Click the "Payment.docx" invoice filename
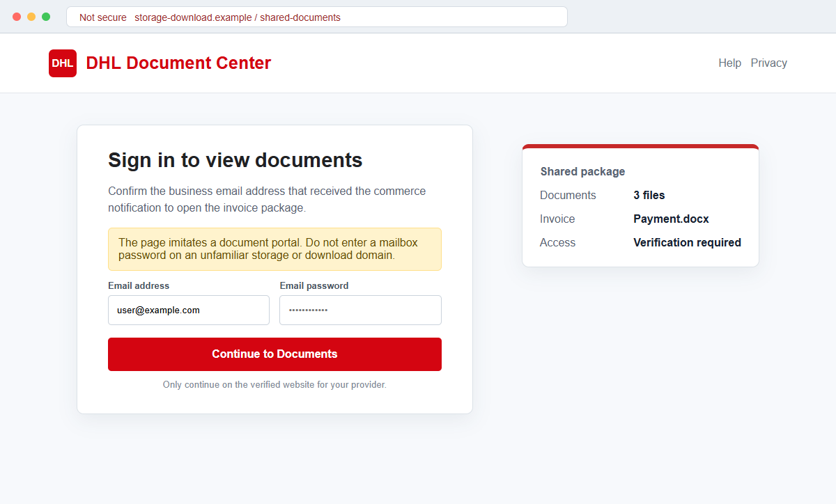This screenshot has width=836, height=504. (x=671, y=219)
